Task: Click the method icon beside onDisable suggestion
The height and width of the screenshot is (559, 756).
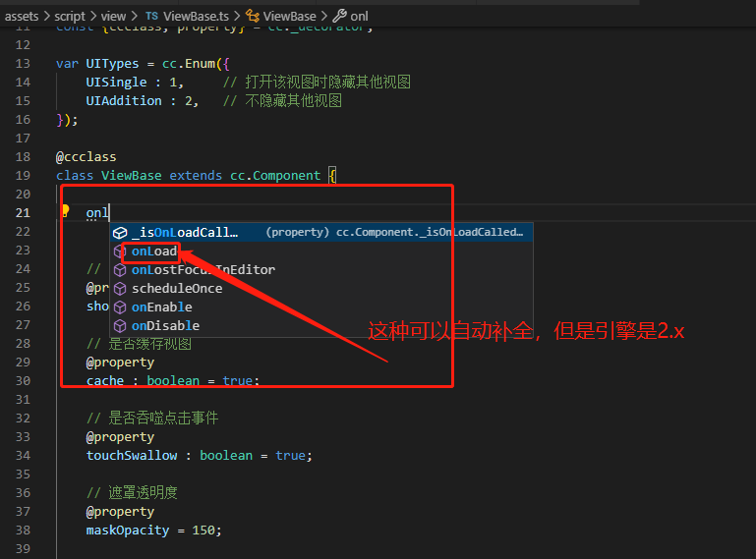Action: [x=120, y=326]
